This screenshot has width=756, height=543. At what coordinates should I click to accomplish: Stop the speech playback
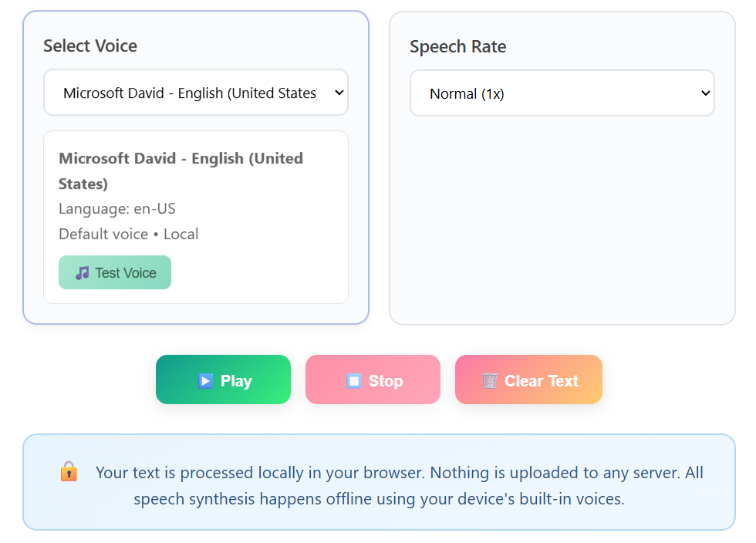[373, 379]
